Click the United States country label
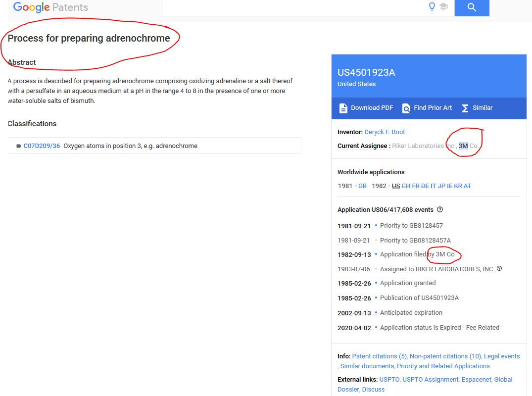 pyautogui.click(x=357, y=84)
